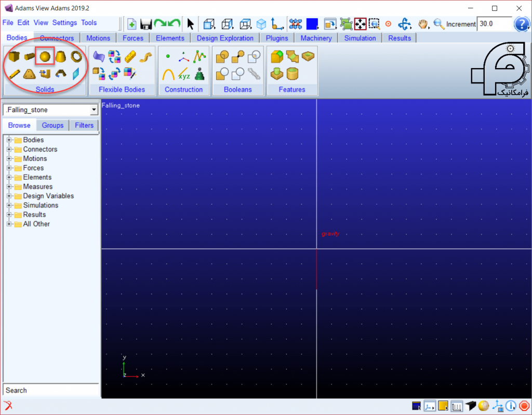Switch to the Groups browser tab
This screenshot has height=415, width=532.
(x=52, y=126)
